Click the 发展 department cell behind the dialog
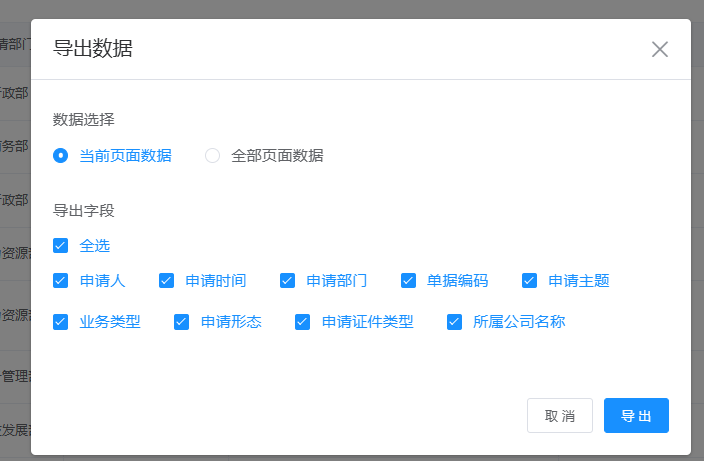This screenshot has width=704, height=461. 15,431
